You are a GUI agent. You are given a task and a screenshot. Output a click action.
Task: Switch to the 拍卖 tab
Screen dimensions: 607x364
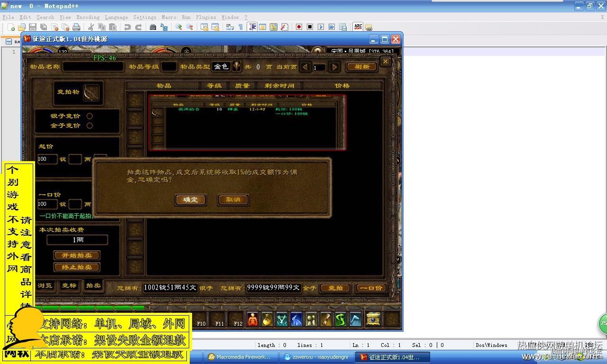(93, 285)
